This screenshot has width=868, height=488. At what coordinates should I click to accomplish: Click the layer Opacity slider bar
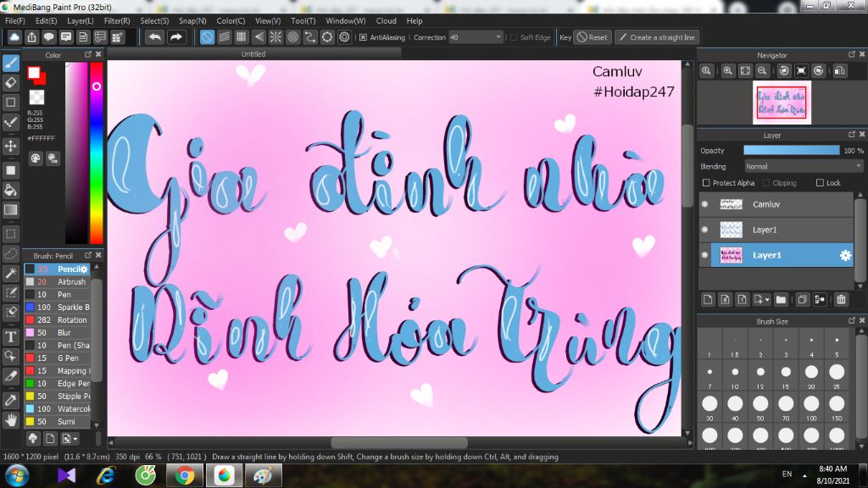pos(792,151)
